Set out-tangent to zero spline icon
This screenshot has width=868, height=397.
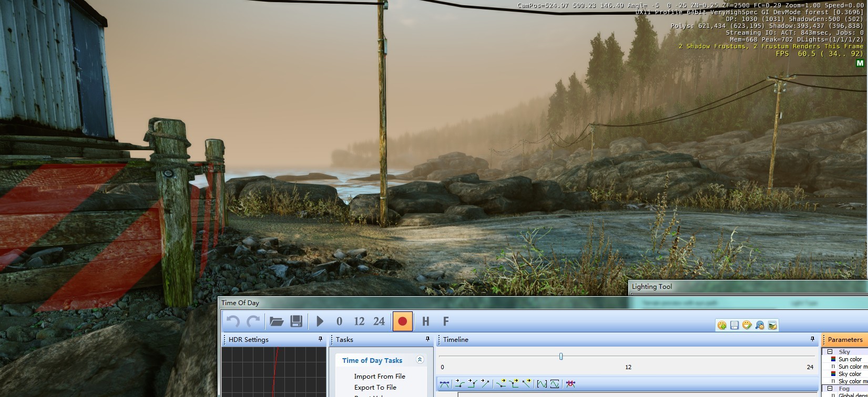point(501,384)
